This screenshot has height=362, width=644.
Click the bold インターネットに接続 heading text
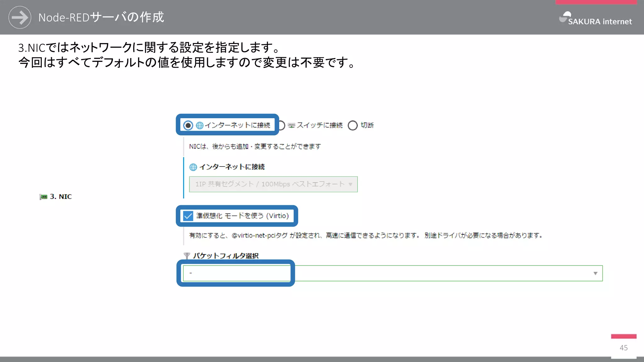(x=232, y=167)
